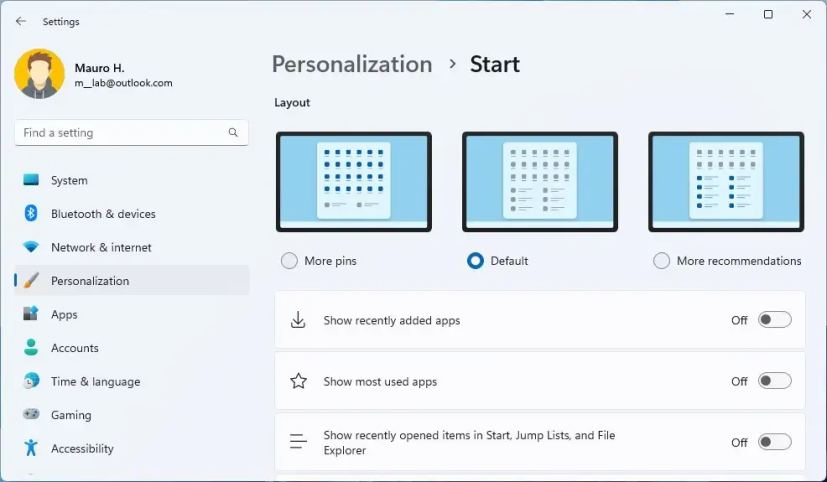Click the Find a setting search box
The width and height of the screenshot is (827, 482).
pos(120,132)
